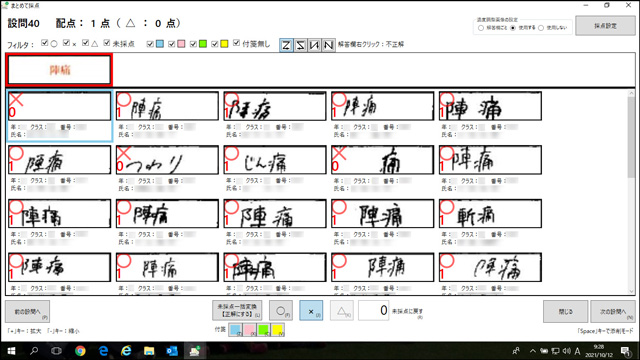Open Google Chrome from the taskbar
The image size is (640, 360).
tap(80, 351)
